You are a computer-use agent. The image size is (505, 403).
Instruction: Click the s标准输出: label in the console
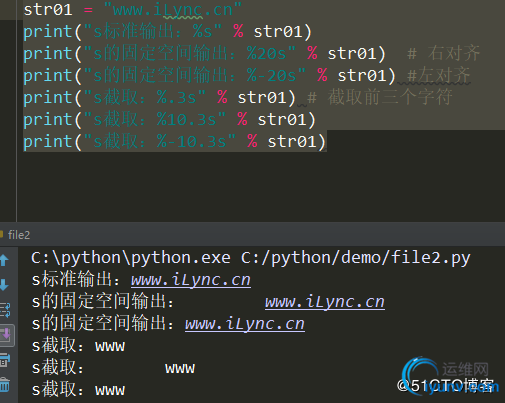pyautogui.click(x=75, y=280)
